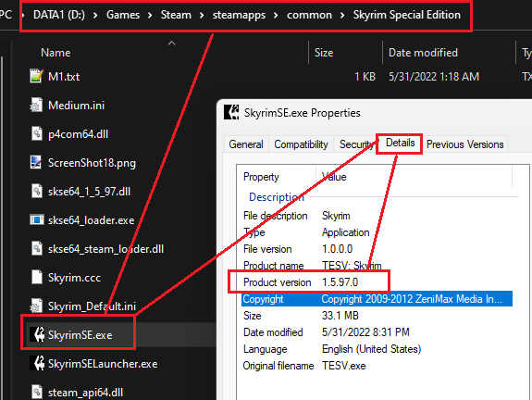Open the General tab in Properties
Image resolution: width=532 pixels, height=400 pixels.
(x=246, y=144)
